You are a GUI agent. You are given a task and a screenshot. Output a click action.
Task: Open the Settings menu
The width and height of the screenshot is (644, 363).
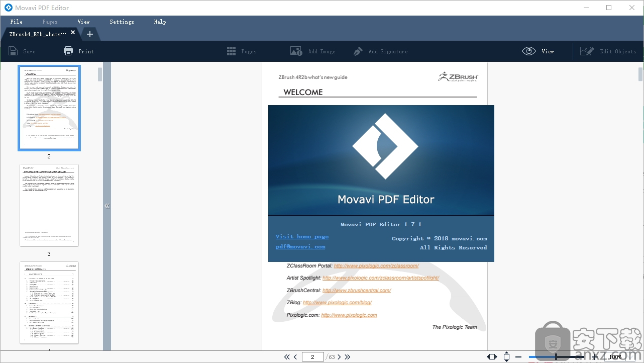122,22
